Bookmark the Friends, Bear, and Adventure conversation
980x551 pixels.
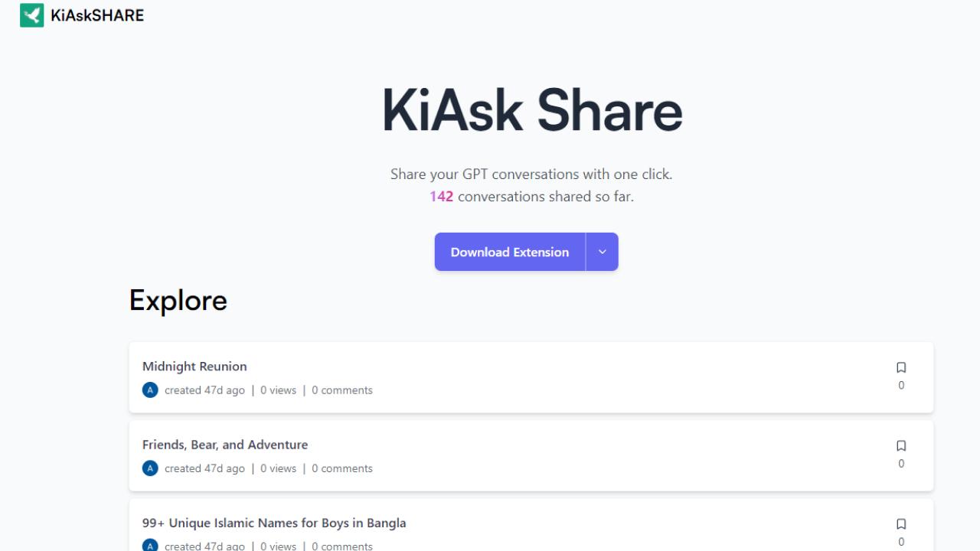click(901, 445)
